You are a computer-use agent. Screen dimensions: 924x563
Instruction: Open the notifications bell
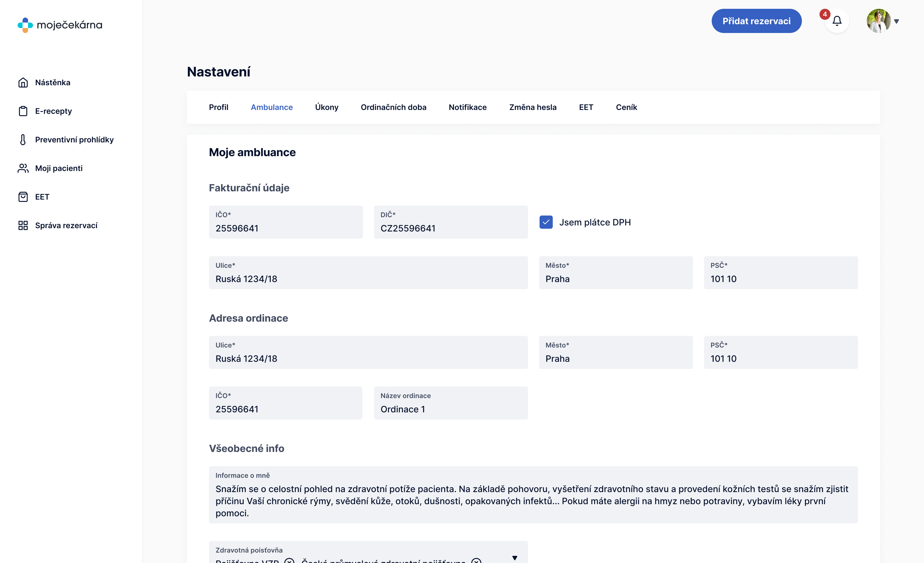(x=837, y=21)
